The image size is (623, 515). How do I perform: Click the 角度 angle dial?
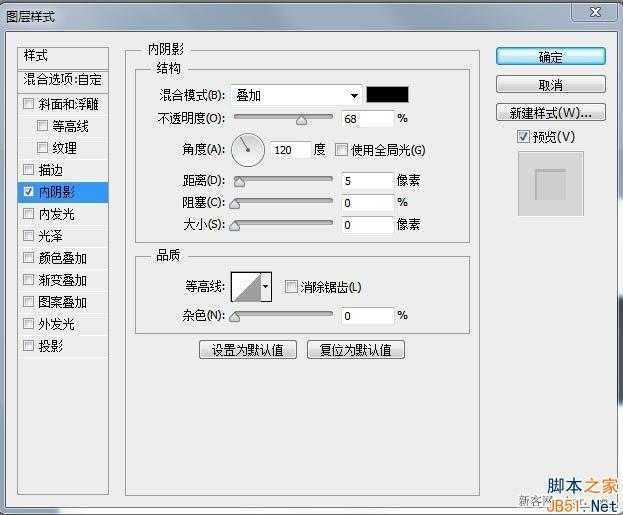[x=248, y=150]
